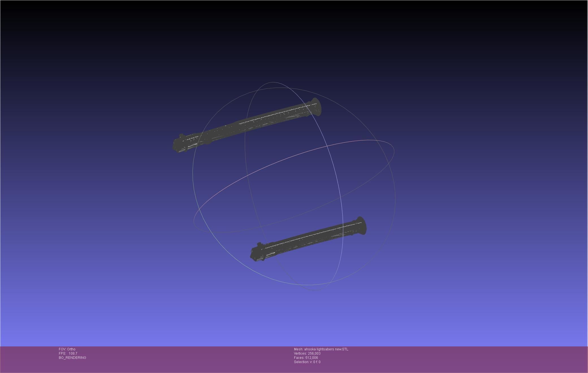Click the FOV: Ortho label

pyautogui.click(x=67, y=349)
